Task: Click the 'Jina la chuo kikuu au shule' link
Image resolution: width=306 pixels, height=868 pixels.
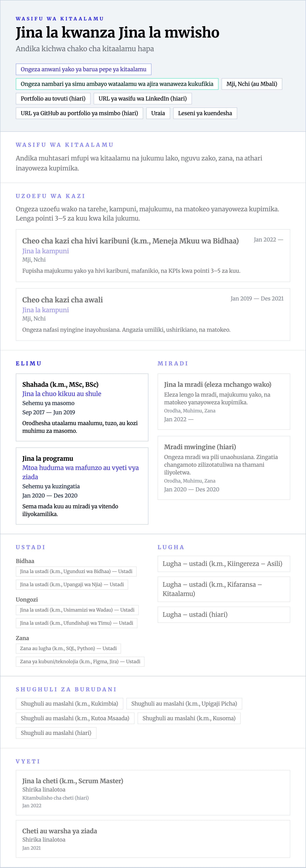Action: [62, 394]
